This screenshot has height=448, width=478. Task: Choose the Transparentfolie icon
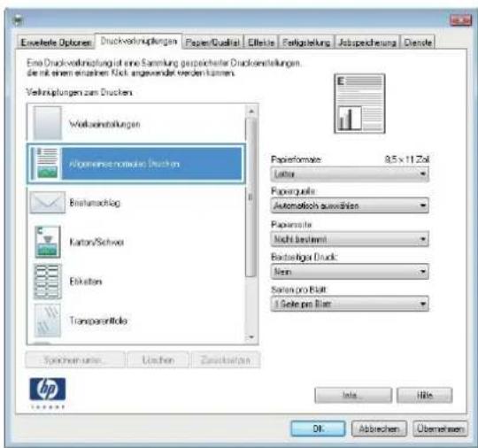tap(47, 321)
